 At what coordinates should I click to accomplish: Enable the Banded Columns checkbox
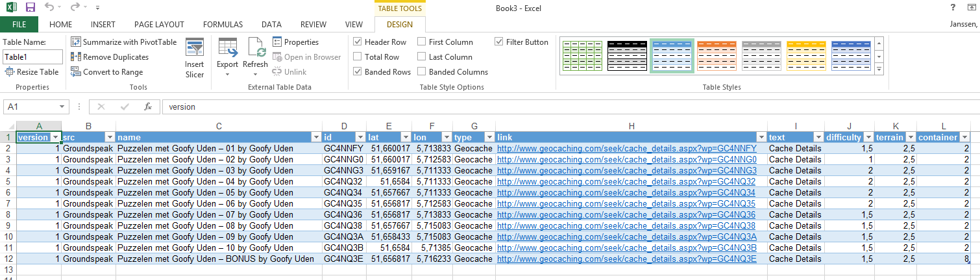[x=422, y=71]
